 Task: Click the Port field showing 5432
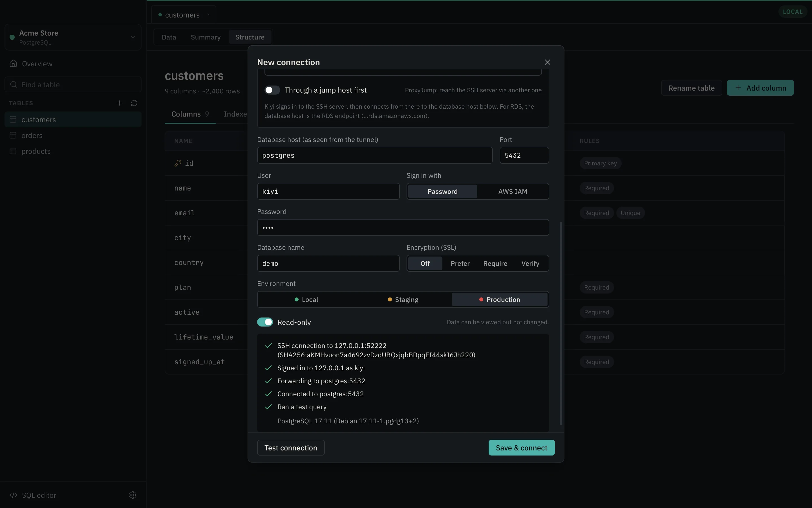[x=524, y=155]
